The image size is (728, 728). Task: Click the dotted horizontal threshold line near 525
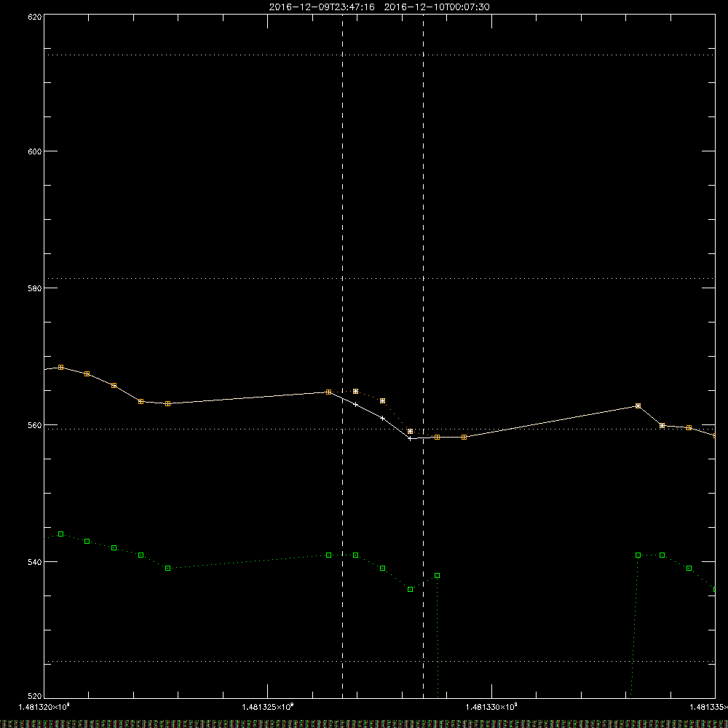(x=379, y=661)
